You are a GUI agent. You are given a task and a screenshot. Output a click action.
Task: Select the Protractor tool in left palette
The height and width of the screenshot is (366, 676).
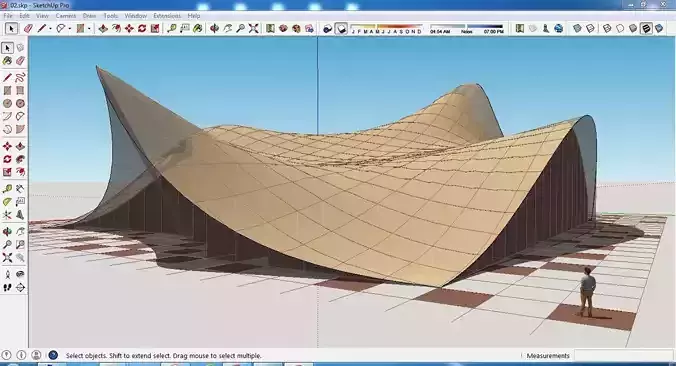click(x=7, y=202)
